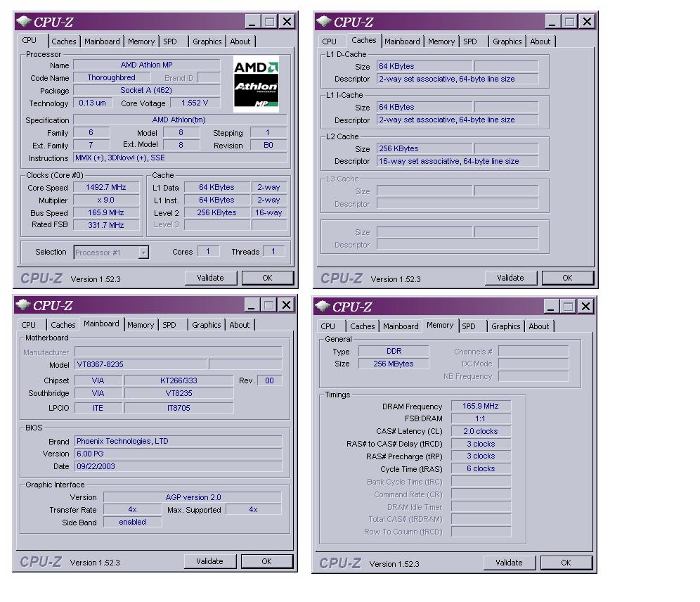The width and height of the screenshot is (700, 602).
Task: Click the '1492.7 MHz' core speed value
Action: [x=106, y=188]
